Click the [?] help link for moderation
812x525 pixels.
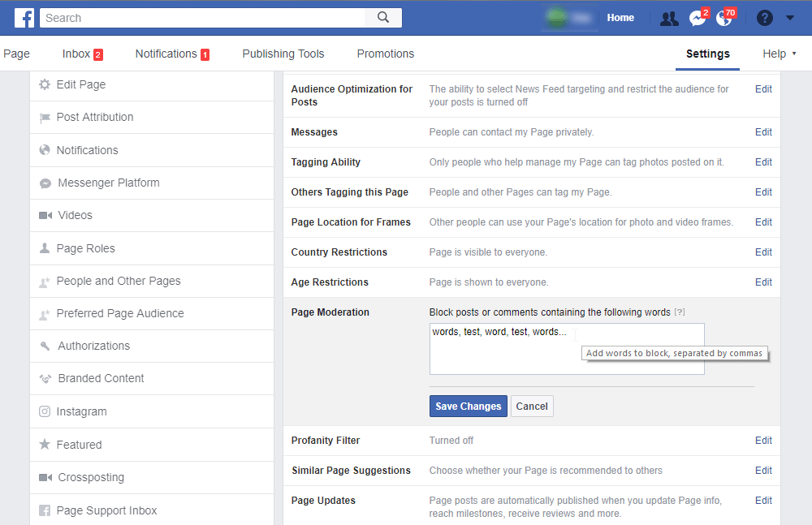coord(680,312)
